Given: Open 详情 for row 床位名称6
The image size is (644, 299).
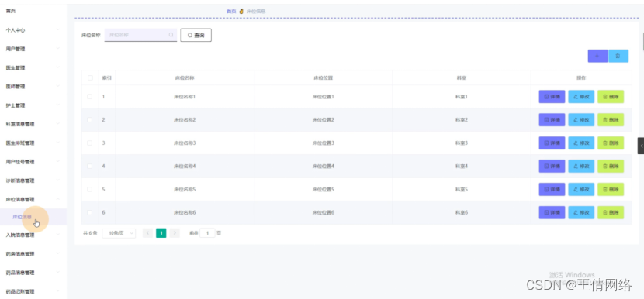Looking at the screenshot, I should click(x=552, y=212).
